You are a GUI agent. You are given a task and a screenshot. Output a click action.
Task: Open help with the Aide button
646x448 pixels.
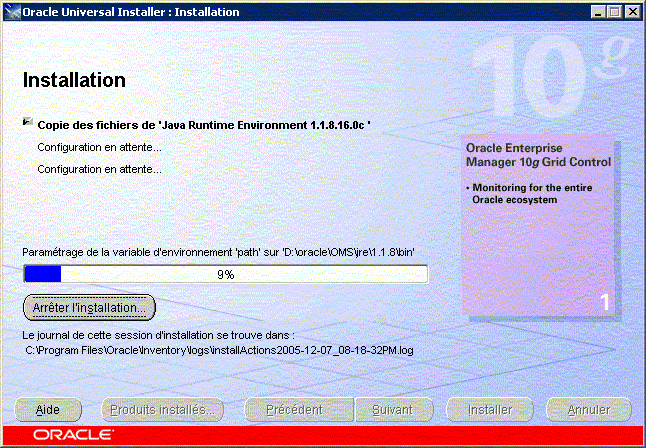[x=48, y=410]
